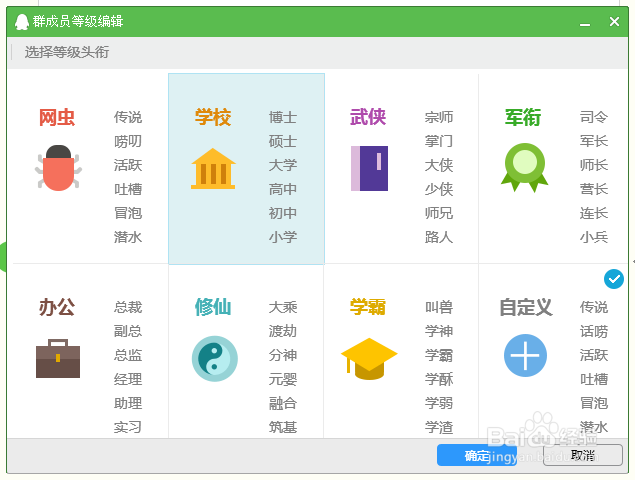Select the 网虫 title heading

[x=57, y=117]
